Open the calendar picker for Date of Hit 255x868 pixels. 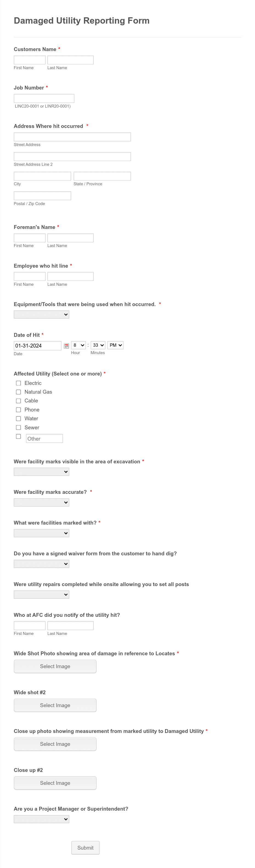pyautogui.click(x=67, y=345)
